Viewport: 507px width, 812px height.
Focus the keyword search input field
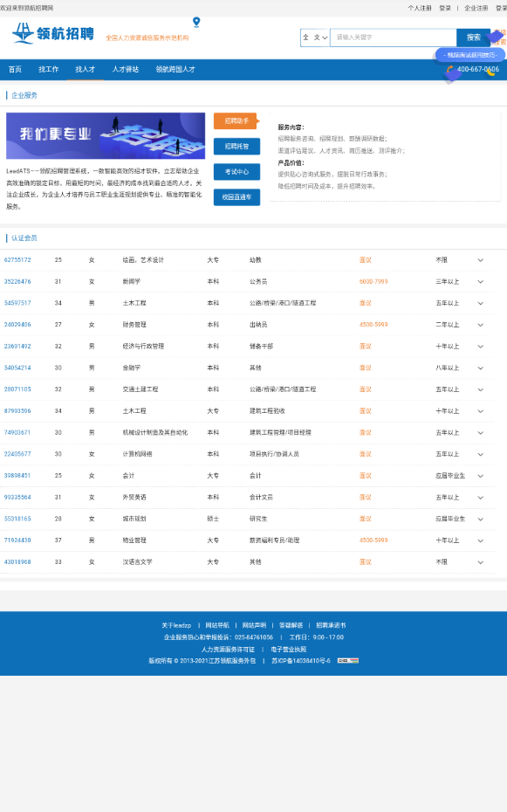pos(394,38)
